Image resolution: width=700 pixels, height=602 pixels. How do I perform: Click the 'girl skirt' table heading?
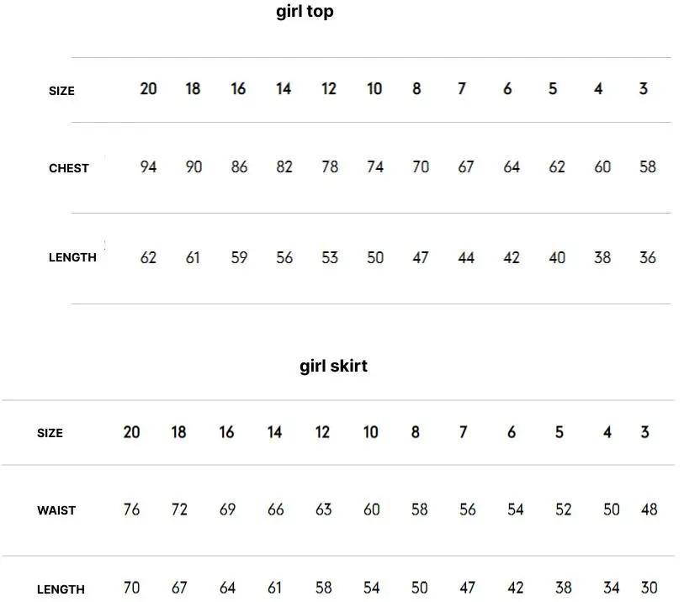[333, 367]
